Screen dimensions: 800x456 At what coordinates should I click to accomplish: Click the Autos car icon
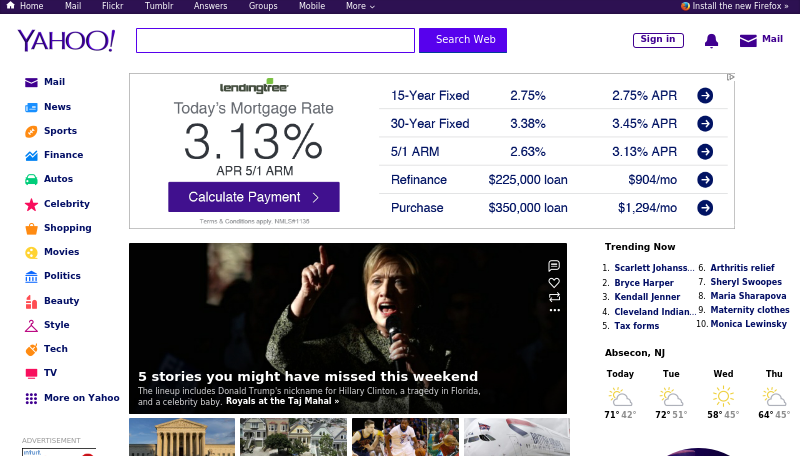[31, 179]
